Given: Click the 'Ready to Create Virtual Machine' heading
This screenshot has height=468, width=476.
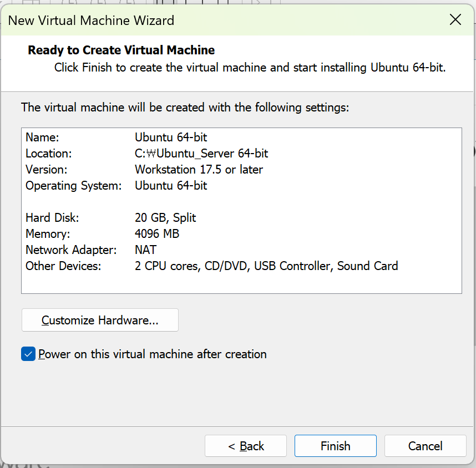Looking at the screenshot, I should [121, 50].
